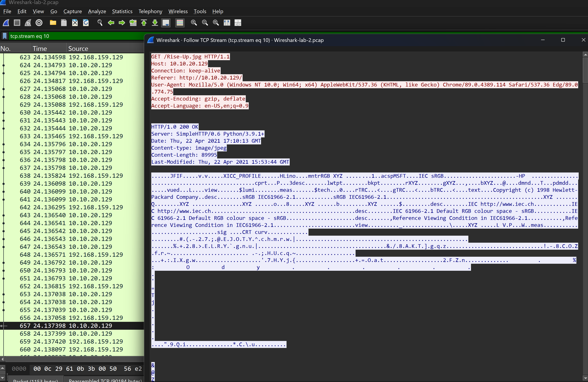Open the Telephony menu

pos(150,11)
